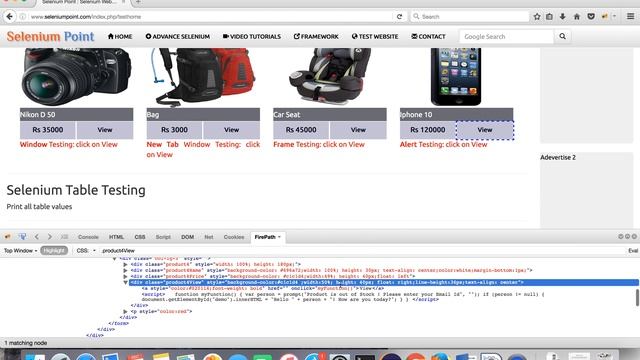
Task: Switch to the Script tab
Action: tap(163, 237)
